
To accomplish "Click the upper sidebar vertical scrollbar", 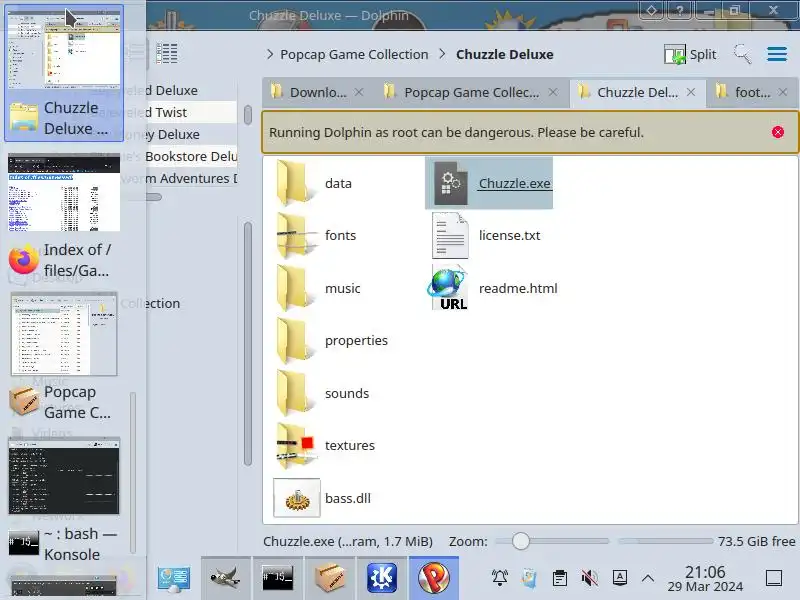I will [248, 115].
